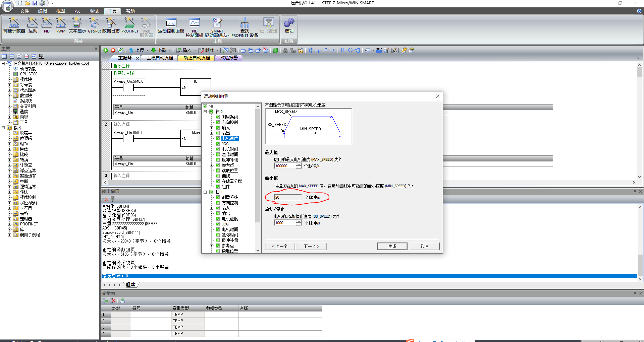Click the MIN_SPEED input field showing 20
The image size is (644, 342).
(287, 197)
